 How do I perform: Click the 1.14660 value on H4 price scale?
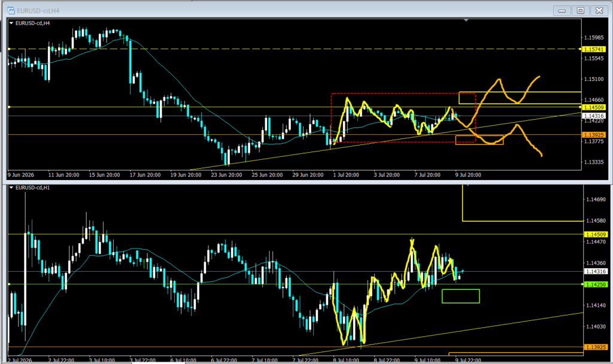(594, 100)
